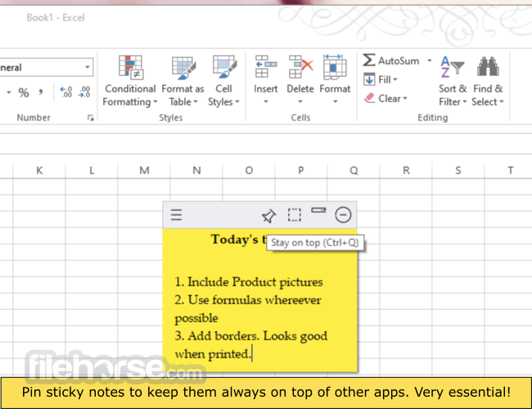Viewport: 532px width, 409px height.
Task: Select column M header
Action: (x=144, y=170)
